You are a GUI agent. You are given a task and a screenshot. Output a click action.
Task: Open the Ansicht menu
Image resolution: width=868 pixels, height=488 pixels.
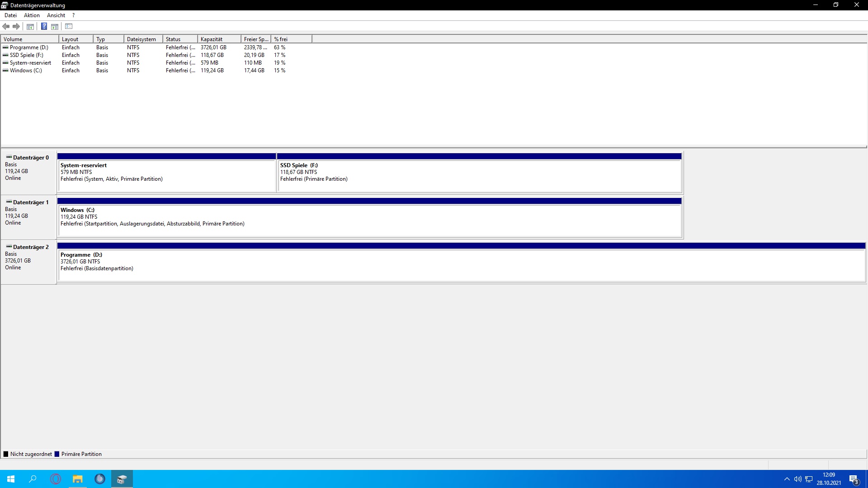(x=56, y=15)
